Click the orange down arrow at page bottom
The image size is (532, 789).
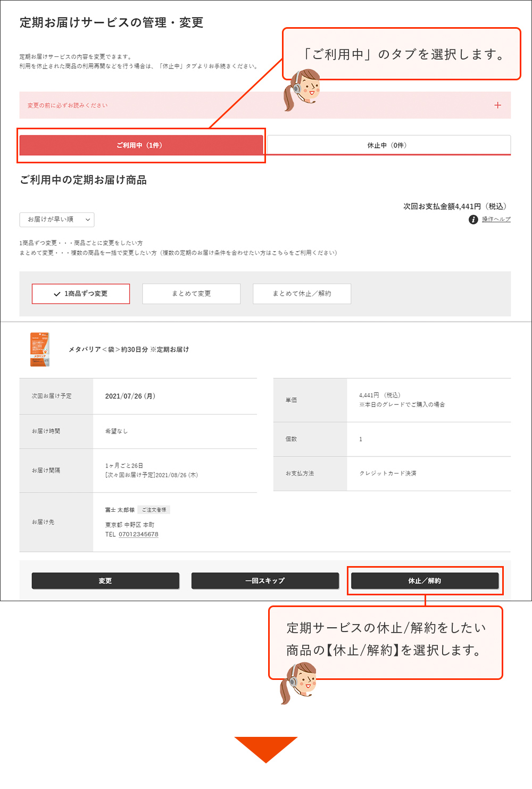pos(265,750)
